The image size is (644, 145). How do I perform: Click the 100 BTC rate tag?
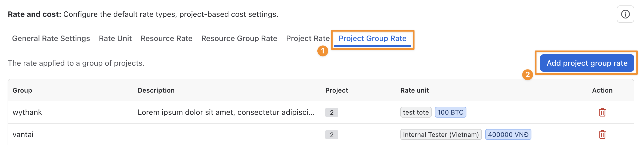pyautogui.click(x=451, y=112)
